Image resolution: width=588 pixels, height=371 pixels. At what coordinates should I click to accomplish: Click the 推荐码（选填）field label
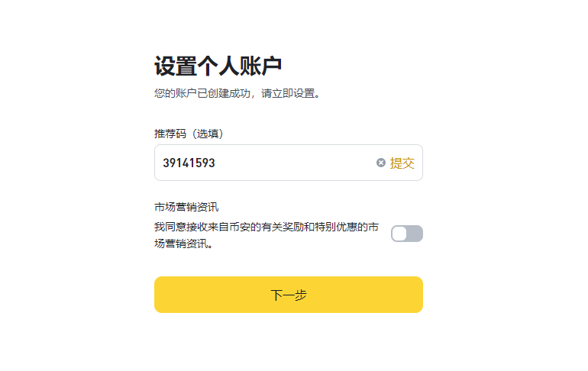(x=189, y=134)
